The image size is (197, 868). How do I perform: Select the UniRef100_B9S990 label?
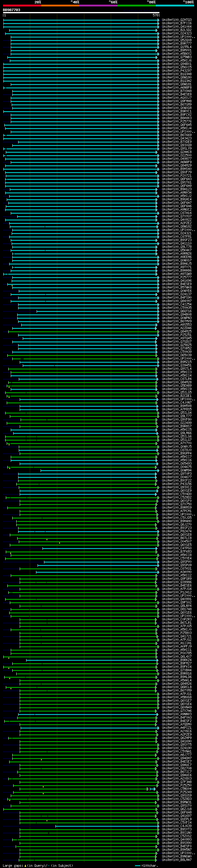[x=177, y=843]
